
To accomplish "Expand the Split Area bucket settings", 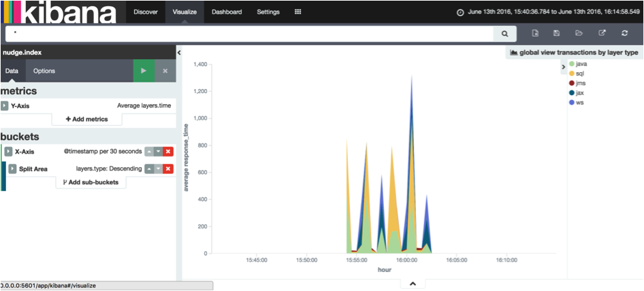I will (x=12, y=169).
